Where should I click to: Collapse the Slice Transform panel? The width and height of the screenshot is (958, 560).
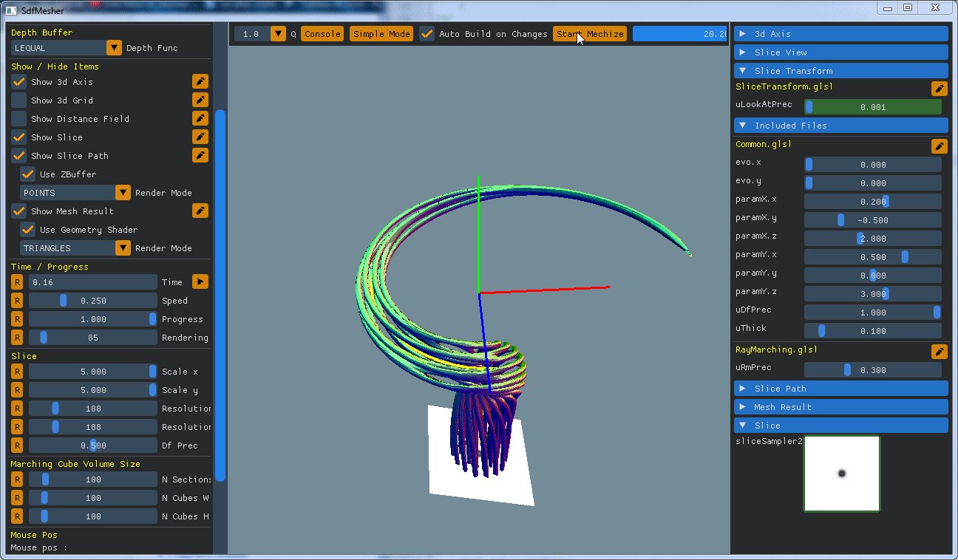tap(840, 69)
